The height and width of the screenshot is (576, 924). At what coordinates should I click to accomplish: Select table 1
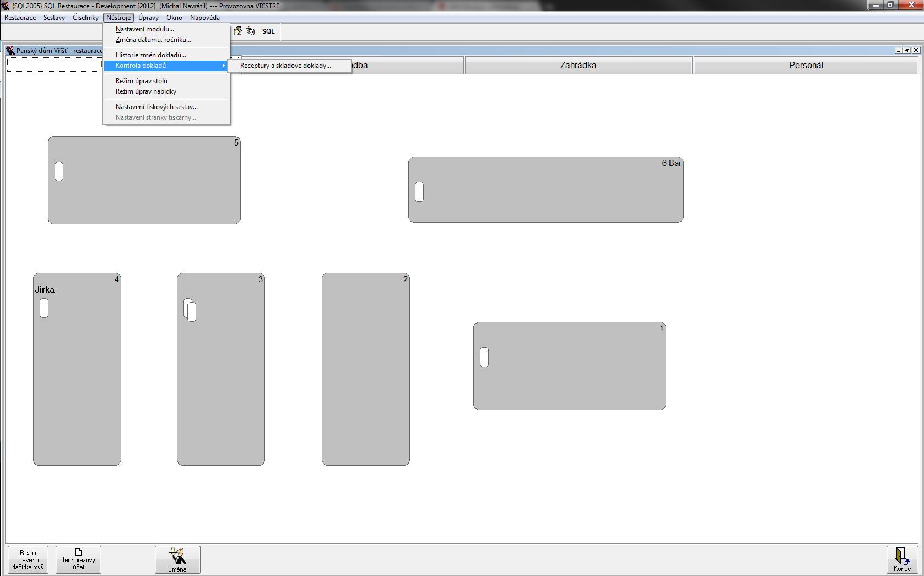point(570,366)
